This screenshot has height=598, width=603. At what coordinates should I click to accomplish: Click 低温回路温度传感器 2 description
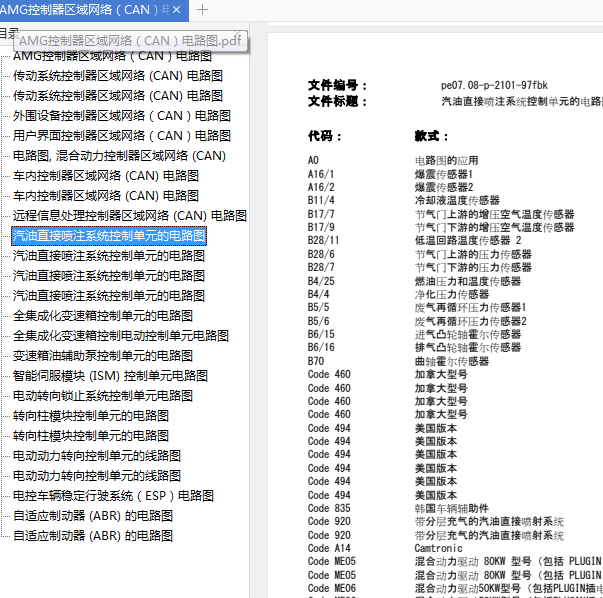pos(468,240)
